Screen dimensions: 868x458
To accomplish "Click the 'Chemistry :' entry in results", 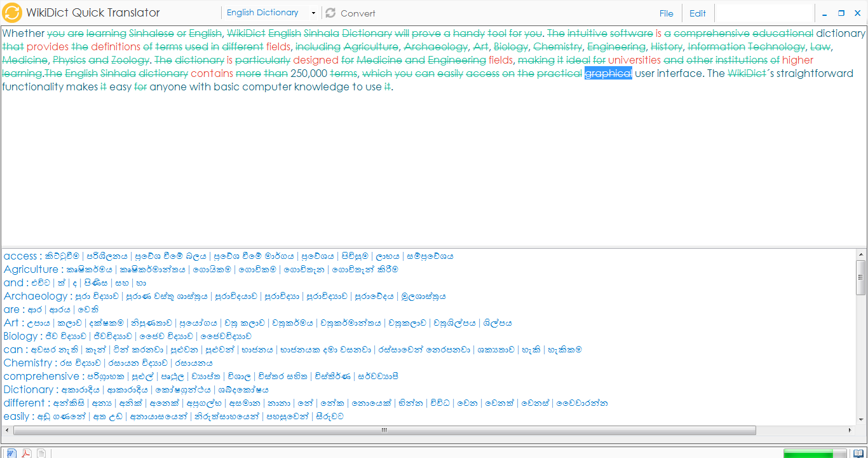I will click(x=31, y=363).
